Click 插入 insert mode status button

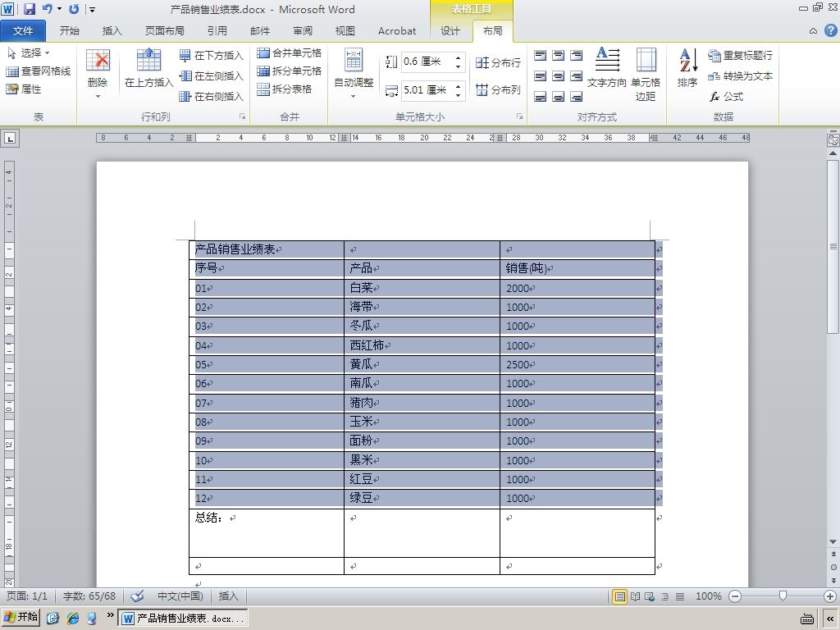tap(228, 596)
